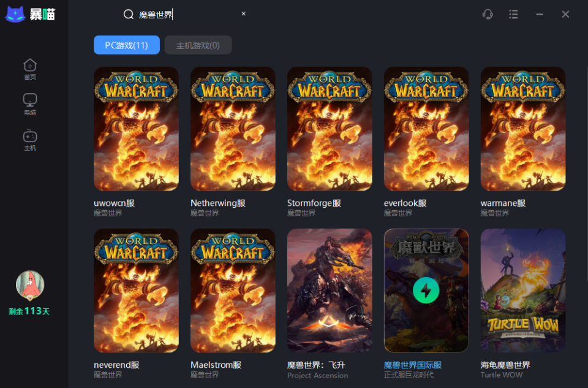Click the 魔兽世界国际服 title link
Image resolution: width=588 pixels, height=388 pixels.
click(x=412, y=365)
